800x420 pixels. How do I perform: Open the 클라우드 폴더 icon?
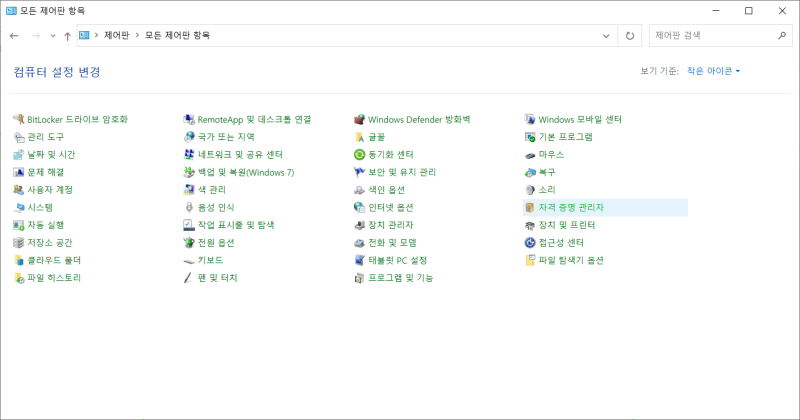click(x=19, y=260)
